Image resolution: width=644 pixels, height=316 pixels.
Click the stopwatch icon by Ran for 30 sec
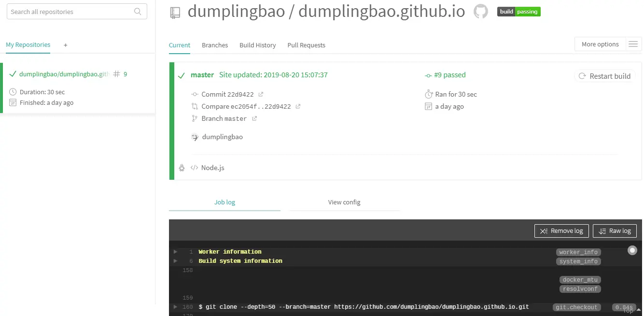coord(428,94)
